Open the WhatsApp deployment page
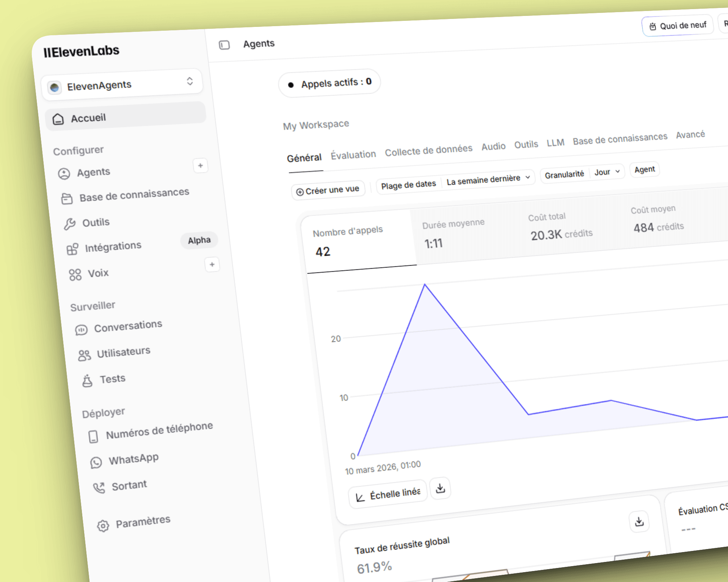 tap(133, 459)
